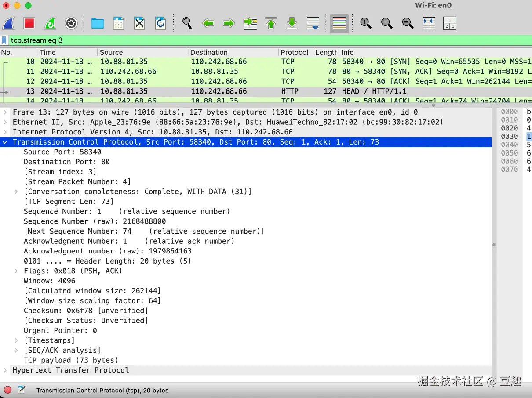Click the display filter bookmark icon
The height and width of the screenshot is (398, 532).
(4, 40)
